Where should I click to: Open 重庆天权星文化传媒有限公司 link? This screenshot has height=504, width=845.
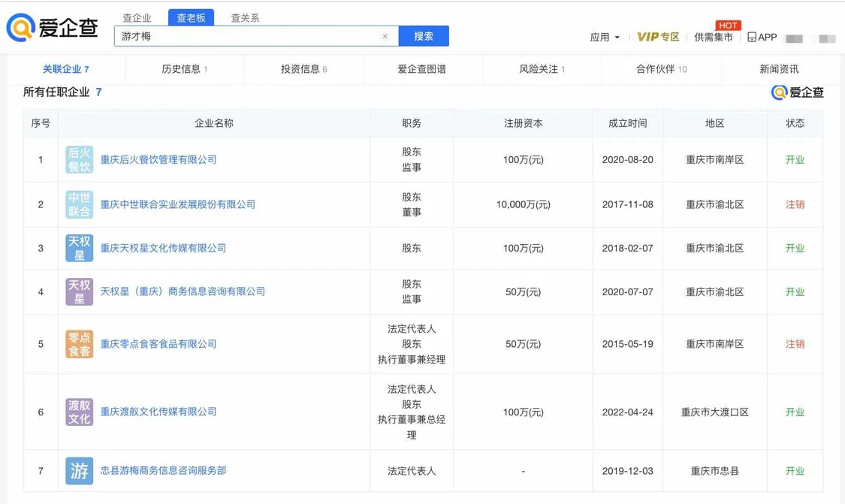(163, 248)
